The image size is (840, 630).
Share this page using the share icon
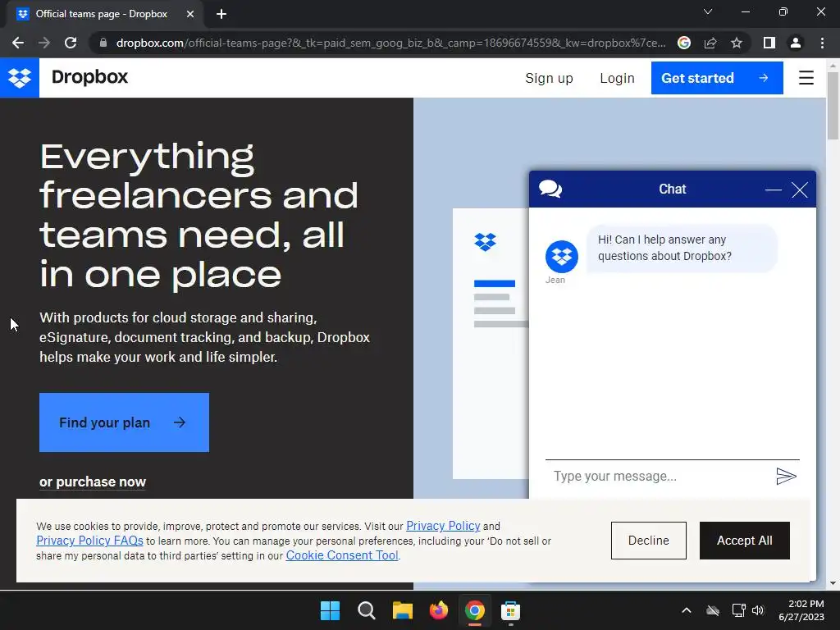click(710, 43)
